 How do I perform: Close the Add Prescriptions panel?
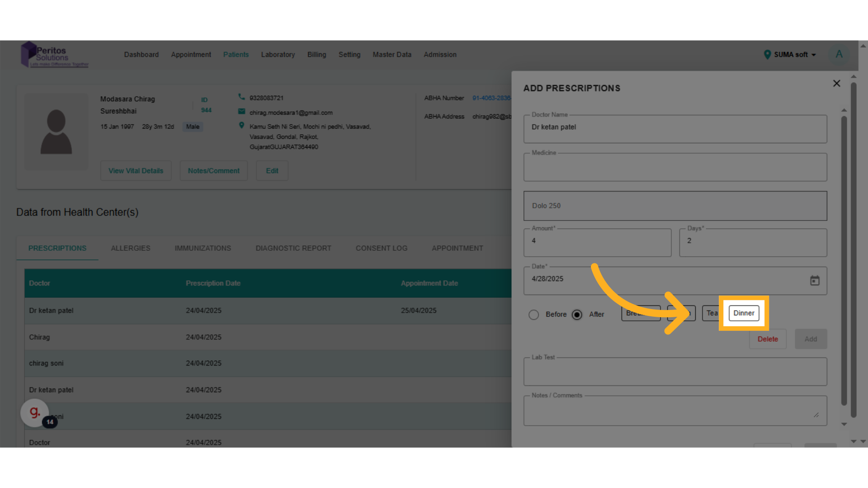[x=836, y=84]
